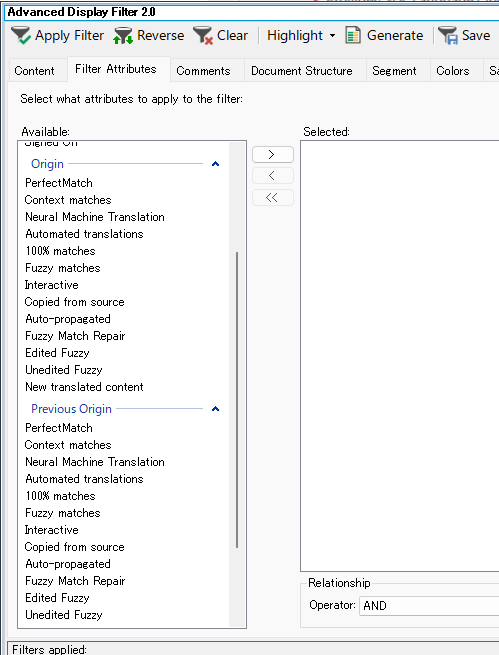This screenshot has width=499, height=655.
Task: Open the Highlight dropdown arrow
Action: tap(332, 36)
